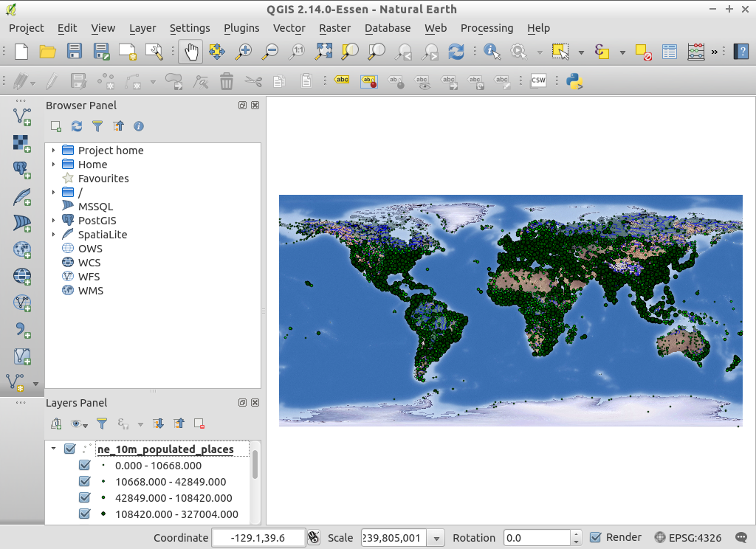Open the Processing menu

coord(487,28)
